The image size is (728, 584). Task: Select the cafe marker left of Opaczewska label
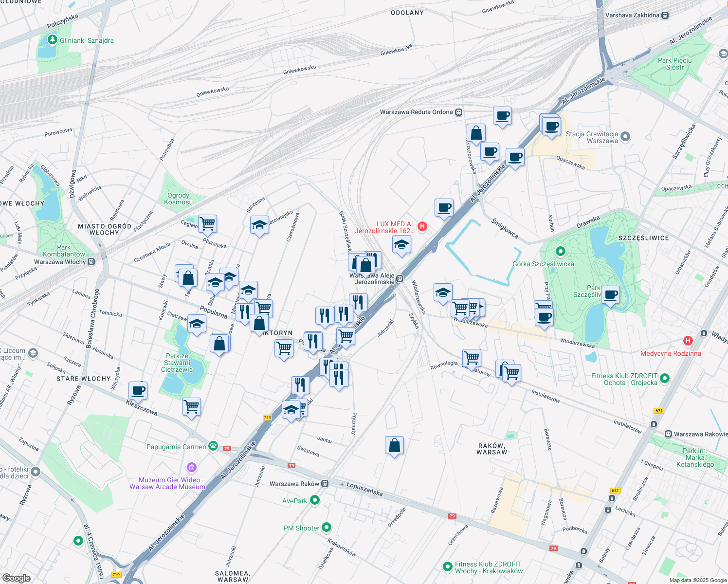pos(515,158)
